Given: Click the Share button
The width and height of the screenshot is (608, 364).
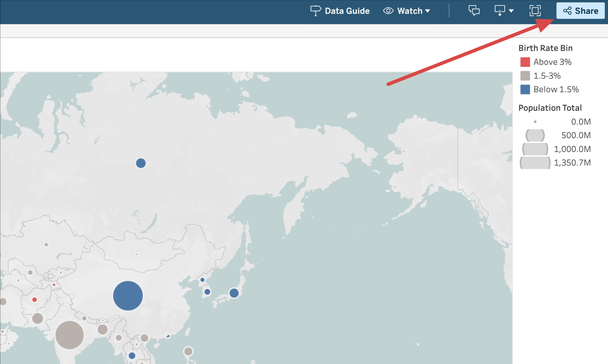Looking at the screenshot, I should [x=580, y=11].
